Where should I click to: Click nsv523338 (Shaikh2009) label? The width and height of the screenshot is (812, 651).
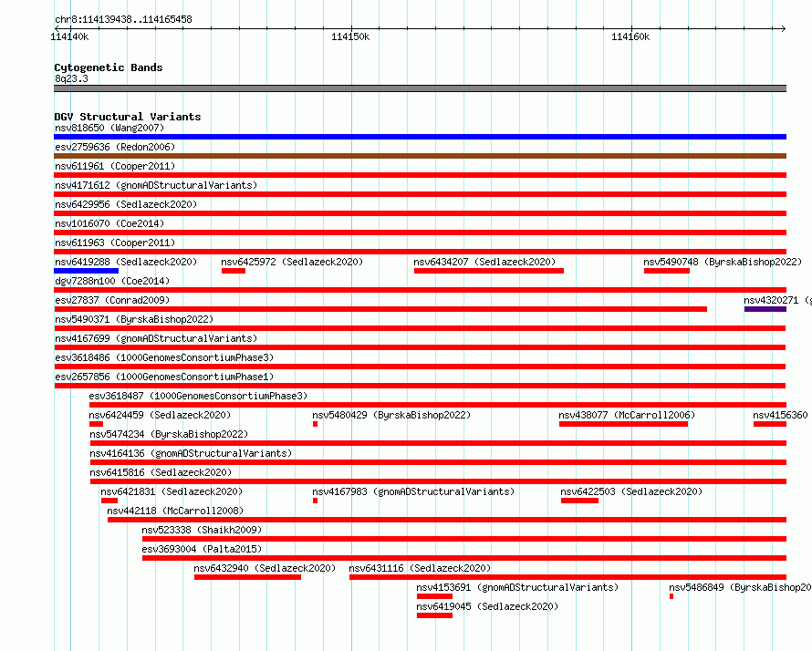click(202, 530)
